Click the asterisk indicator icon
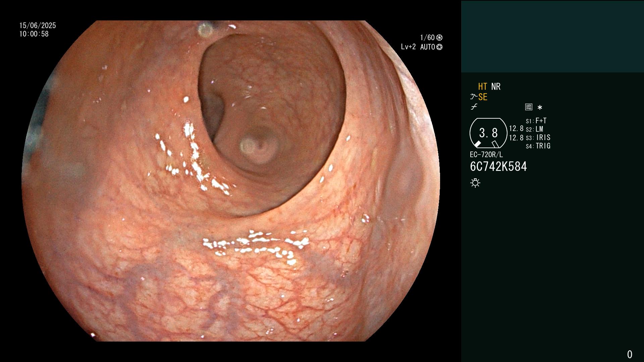The width and height of the screenshot is (644, 362). click(x=540, y=107)
